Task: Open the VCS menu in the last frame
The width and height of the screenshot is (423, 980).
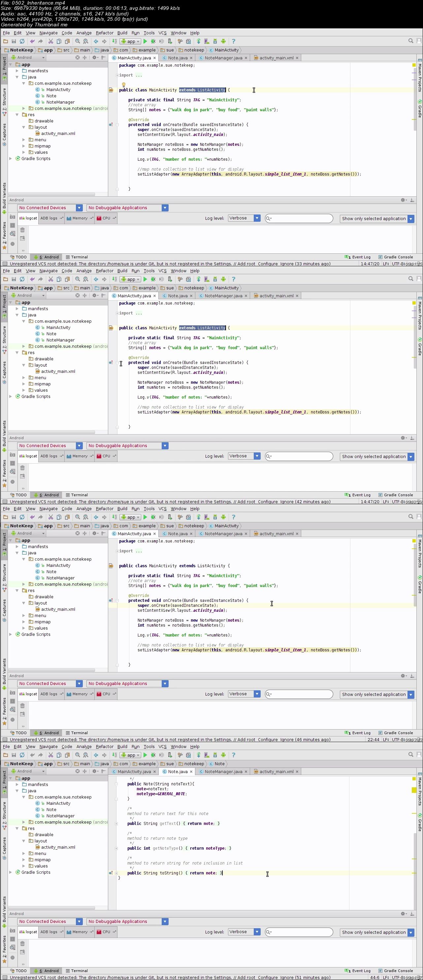Action: [162, 746]
